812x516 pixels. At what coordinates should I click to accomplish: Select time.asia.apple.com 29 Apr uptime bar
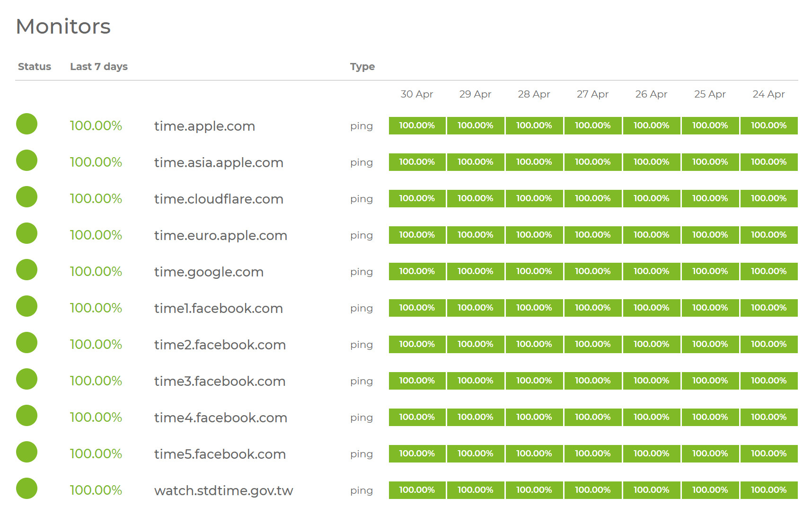(x=476, y=162)
